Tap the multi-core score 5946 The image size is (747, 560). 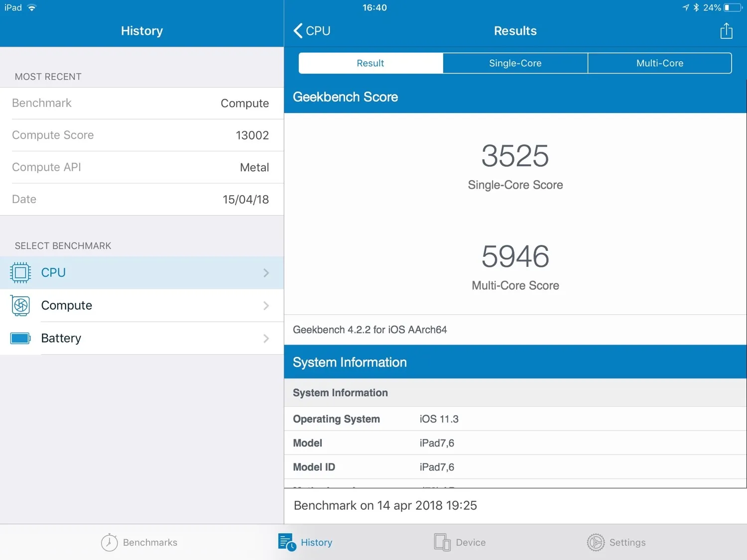[x=515, y=256]
